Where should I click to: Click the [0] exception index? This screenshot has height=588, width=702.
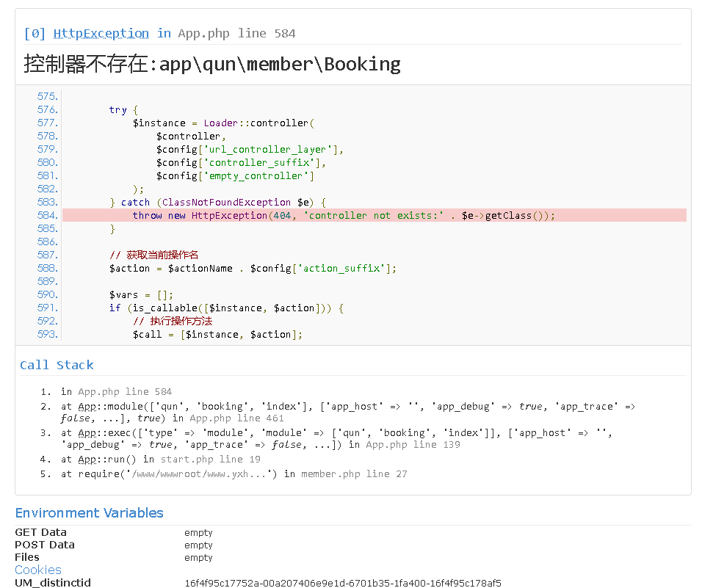35,33
